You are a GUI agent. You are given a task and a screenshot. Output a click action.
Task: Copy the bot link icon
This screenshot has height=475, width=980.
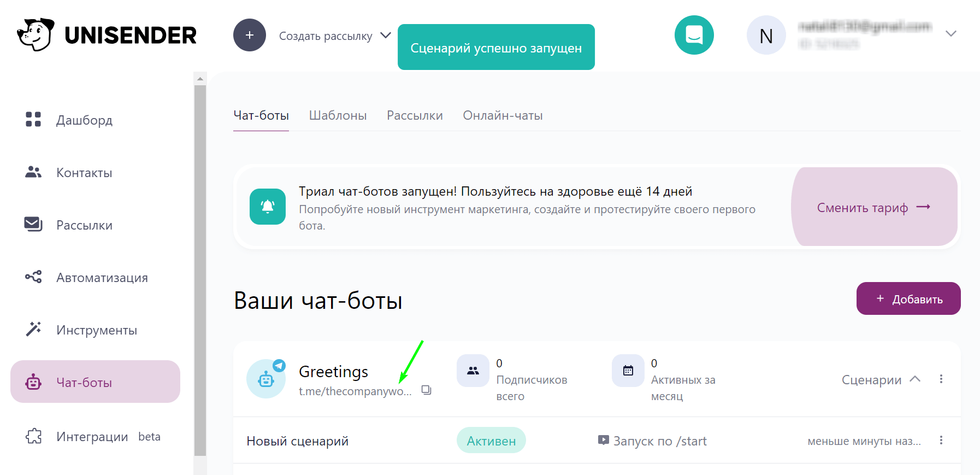pos(426,390)
